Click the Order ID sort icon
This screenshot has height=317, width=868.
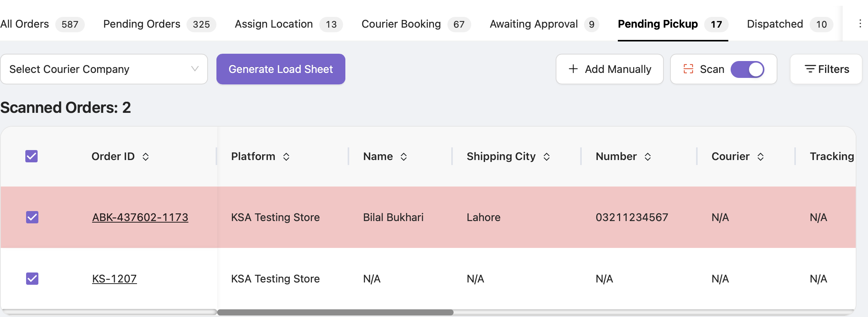145,157
